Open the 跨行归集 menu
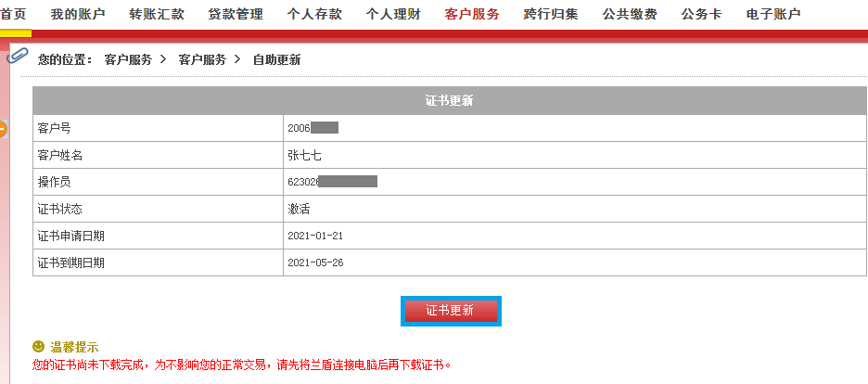868x384 pixels. 551,15
